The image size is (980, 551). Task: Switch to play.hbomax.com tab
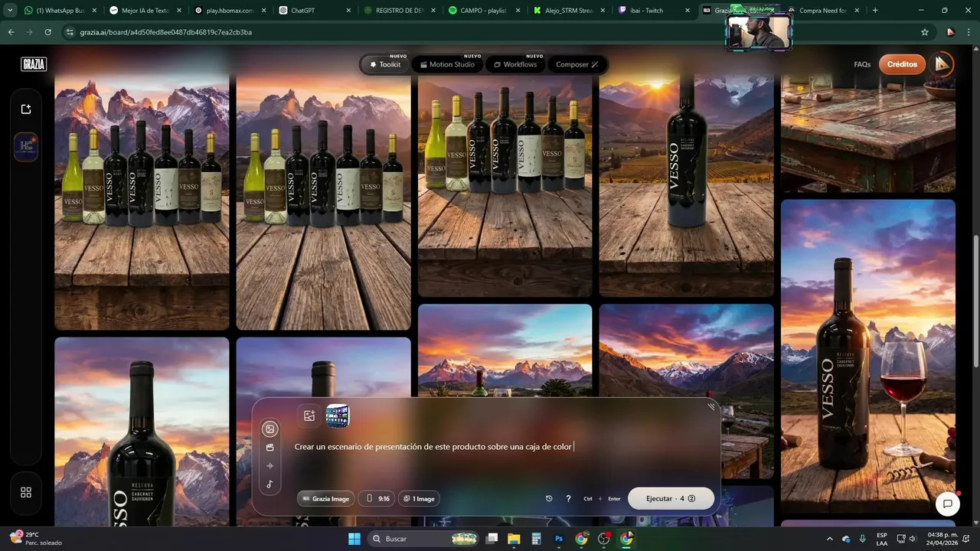point(230,11)
